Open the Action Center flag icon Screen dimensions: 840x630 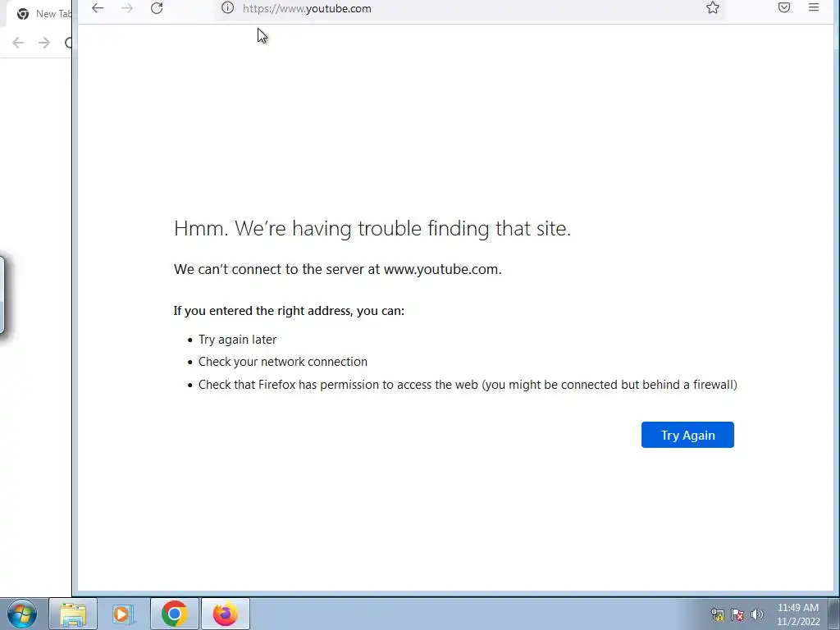(x=737, y=614)
